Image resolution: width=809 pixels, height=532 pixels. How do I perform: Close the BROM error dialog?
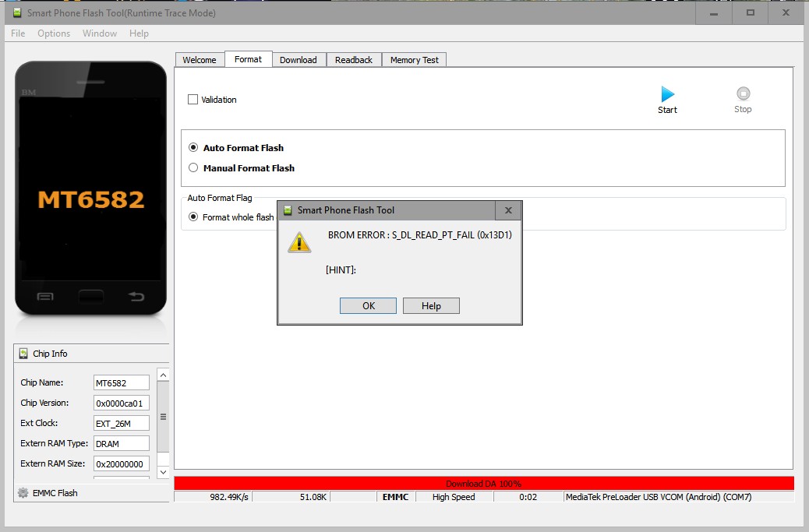(508, 210)
